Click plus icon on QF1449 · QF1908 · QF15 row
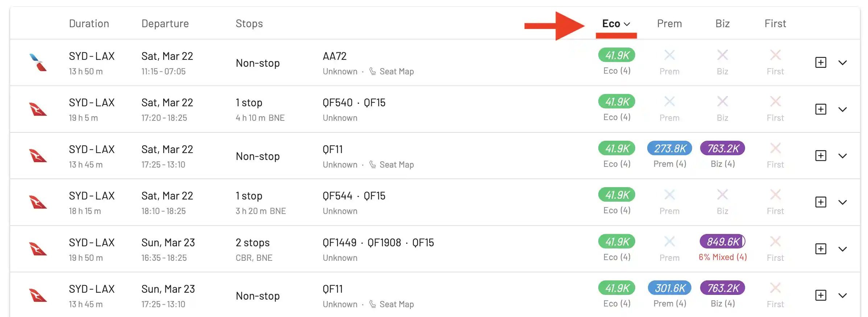 click(x=821, y=249)
